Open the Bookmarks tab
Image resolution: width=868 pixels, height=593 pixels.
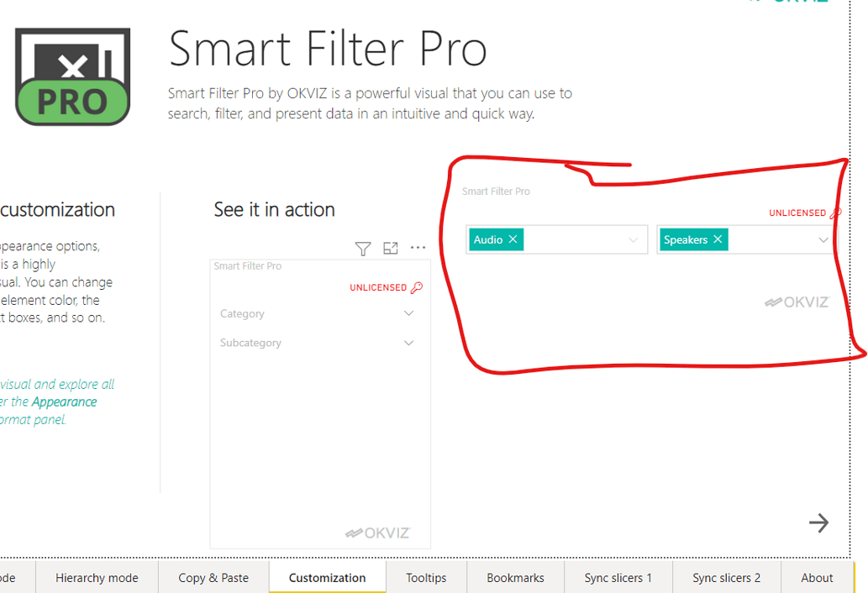coord(515,578)
